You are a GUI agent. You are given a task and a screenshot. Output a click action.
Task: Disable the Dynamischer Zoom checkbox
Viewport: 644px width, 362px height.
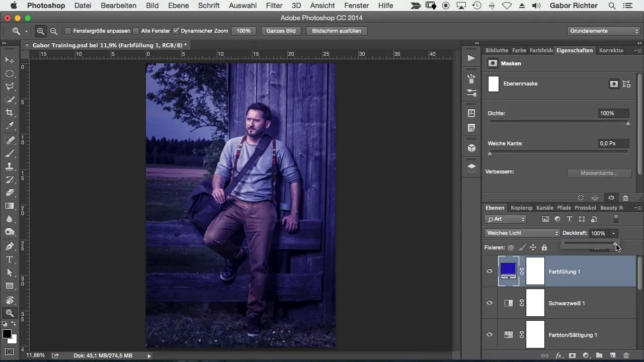point(176,31)
